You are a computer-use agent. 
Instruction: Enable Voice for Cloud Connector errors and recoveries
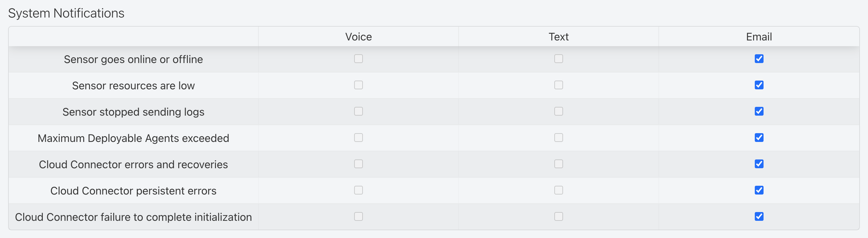pyautogui.click(x=359, y=164)
